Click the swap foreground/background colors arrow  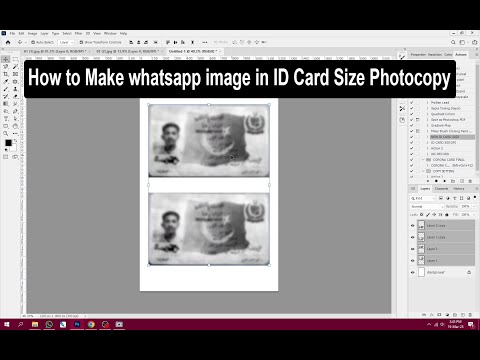(x=15, y=141)
